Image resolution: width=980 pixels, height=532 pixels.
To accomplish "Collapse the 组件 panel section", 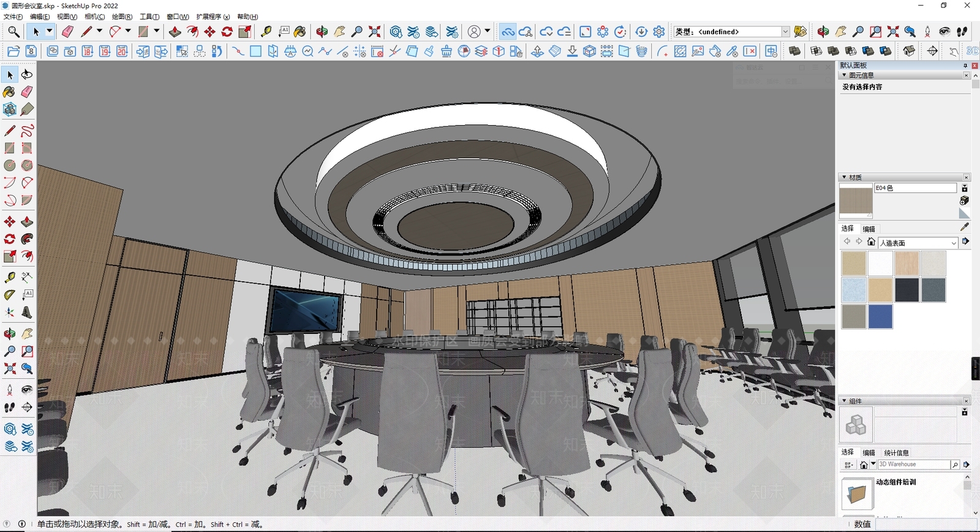I will pyautogui.click(x=845, y=401).
